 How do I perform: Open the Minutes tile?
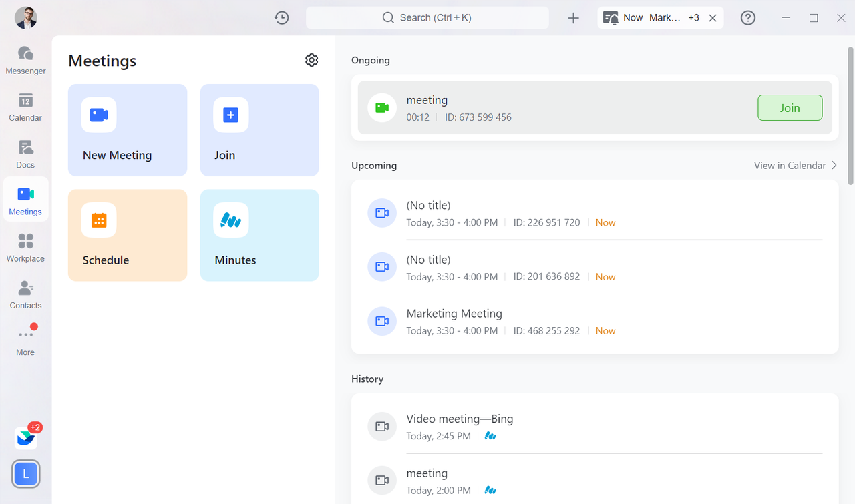click(x=259, y=235)
